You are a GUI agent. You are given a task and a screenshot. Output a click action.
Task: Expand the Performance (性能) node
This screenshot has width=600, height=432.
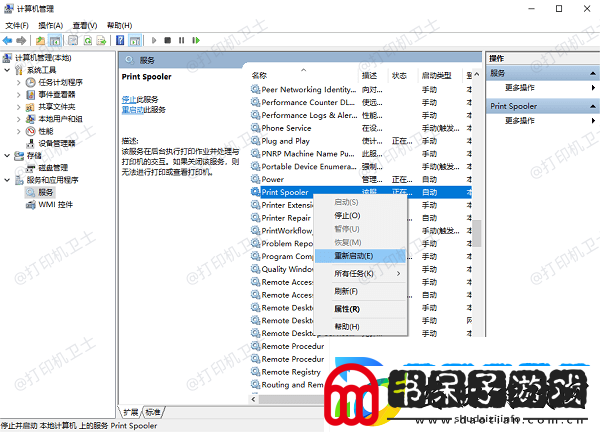[18, 131]
